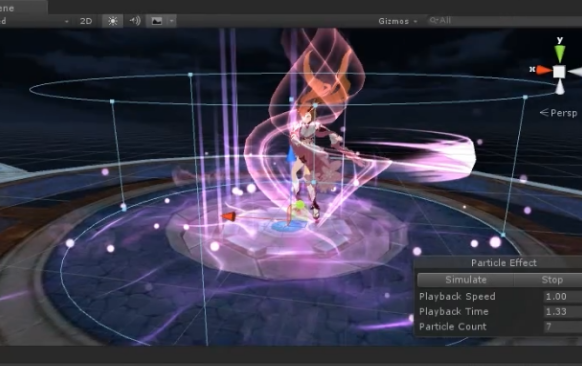Switch the Persp projection label
The width and height of the screenshot is (582, 366).
point(559,112)
